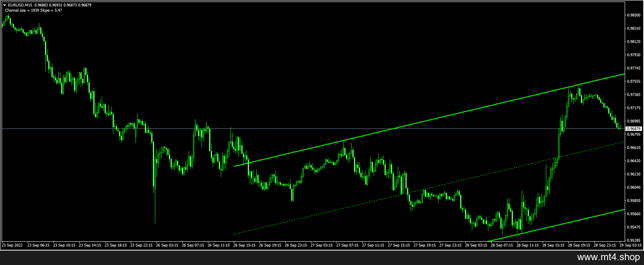The image size is (644, 265).
Task: Click the 0.96230 price scale label
Action: coord(634,174)
